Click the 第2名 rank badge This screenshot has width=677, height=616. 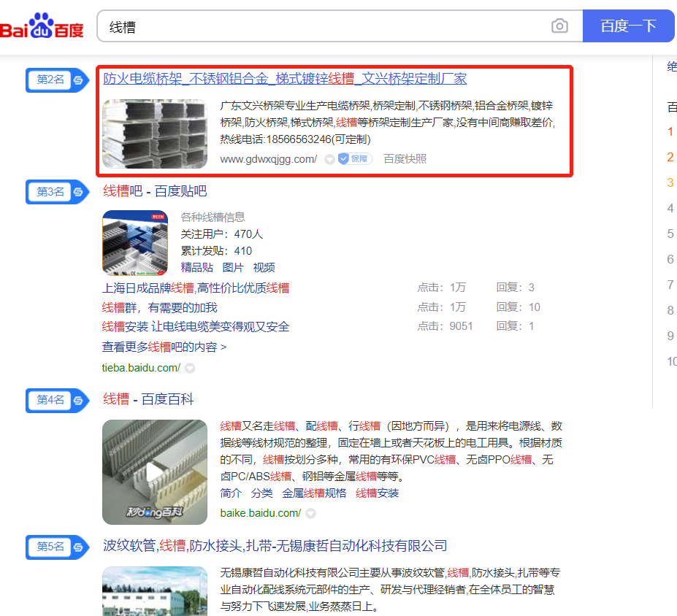coord(58,80)
